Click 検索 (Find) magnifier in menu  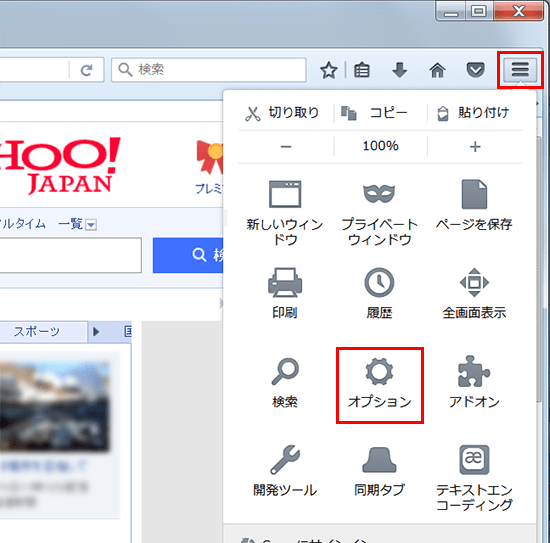285,382
